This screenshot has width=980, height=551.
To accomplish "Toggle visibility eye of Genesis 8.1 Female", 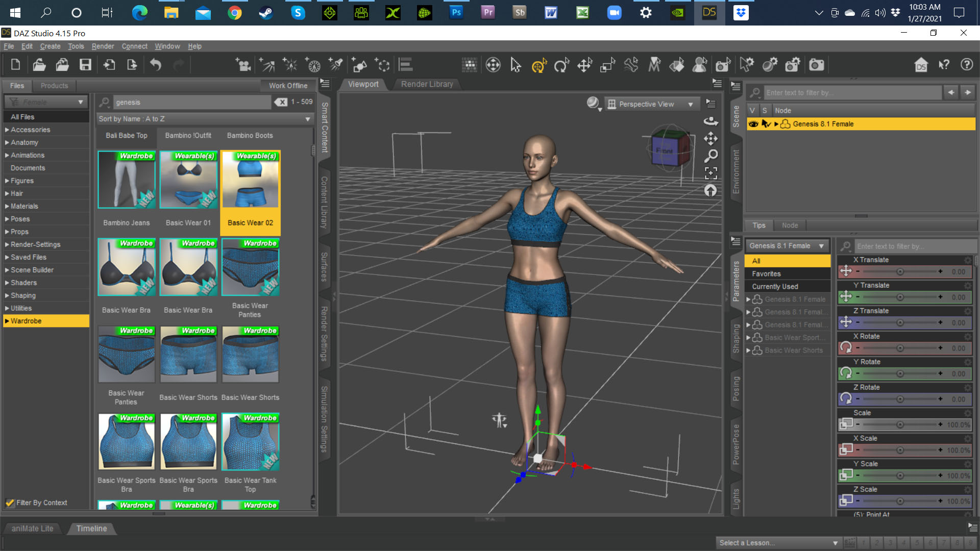I will click(753, 124).
